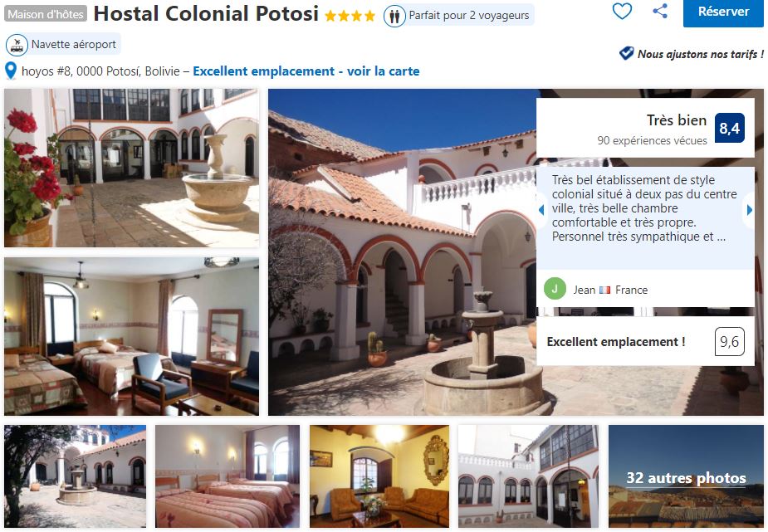Open the 32 autres photos gallery
This screenshot has height=532, width=768.
click(x=686, y=476)
